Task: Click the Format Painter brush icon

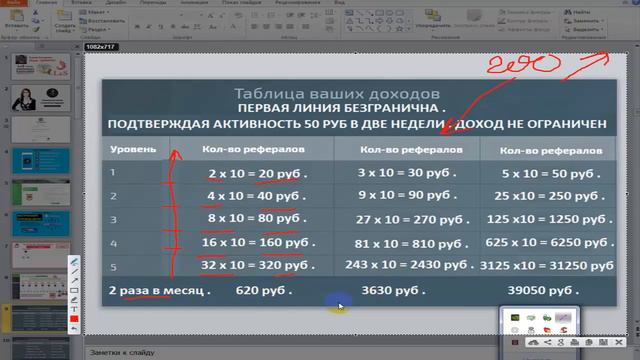Action: (36, 29)
